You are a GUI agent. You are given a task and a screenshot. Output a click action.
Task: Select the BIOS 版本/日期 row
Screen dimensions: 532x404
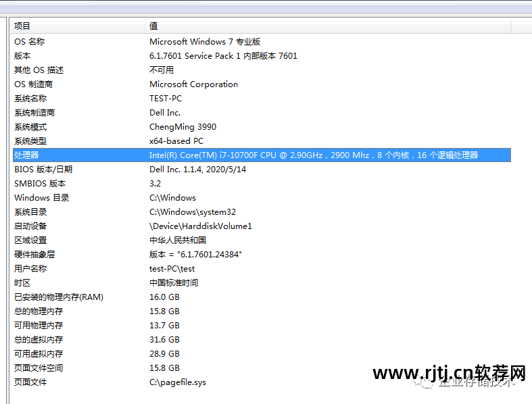(x=262, y=170)
